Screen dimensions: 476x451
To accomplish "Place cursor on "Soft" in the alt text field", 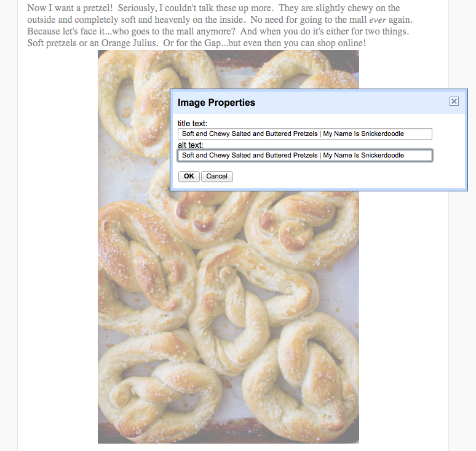I will (188, 156).
